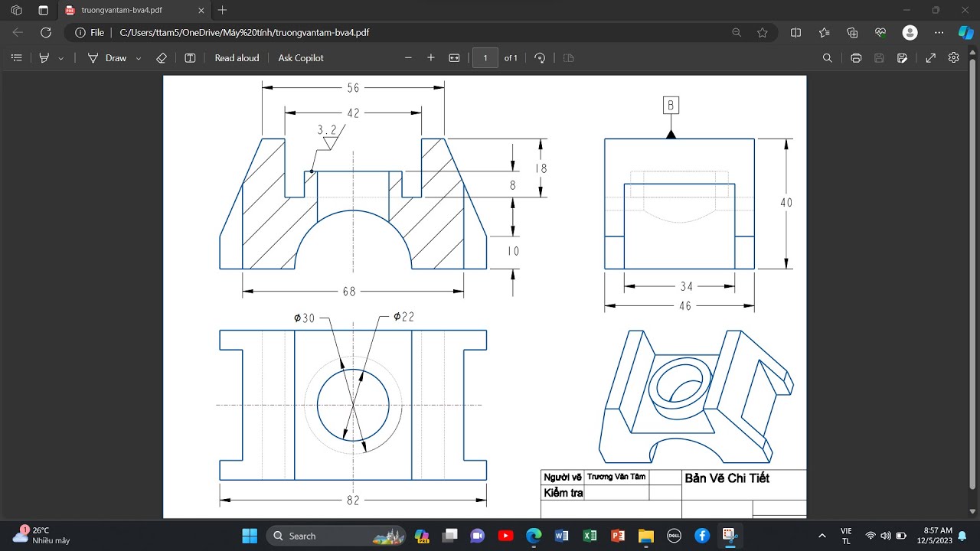The image size is (980, 551).
Task: Click the Page view icon next to rotate
Action: click(x=568, y=58)
